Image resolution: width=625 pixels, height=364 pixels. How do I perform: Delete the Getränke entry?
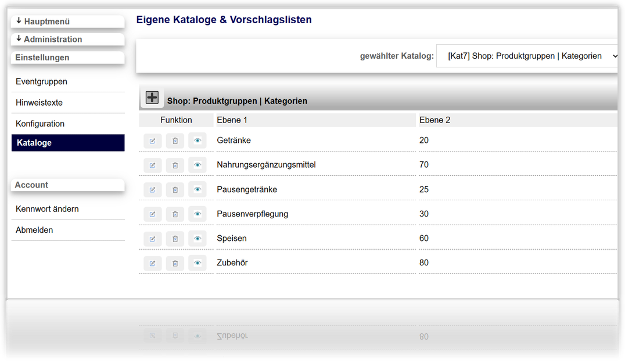point(175,141)
